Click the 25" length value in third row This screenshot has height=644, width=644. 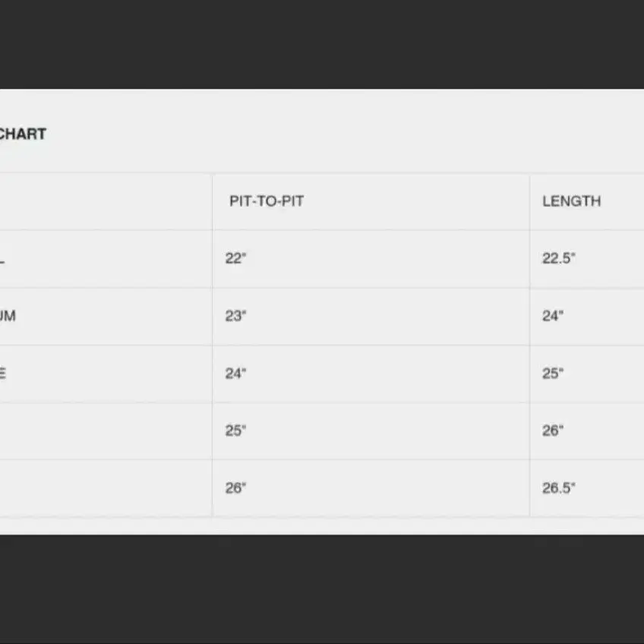553,374
